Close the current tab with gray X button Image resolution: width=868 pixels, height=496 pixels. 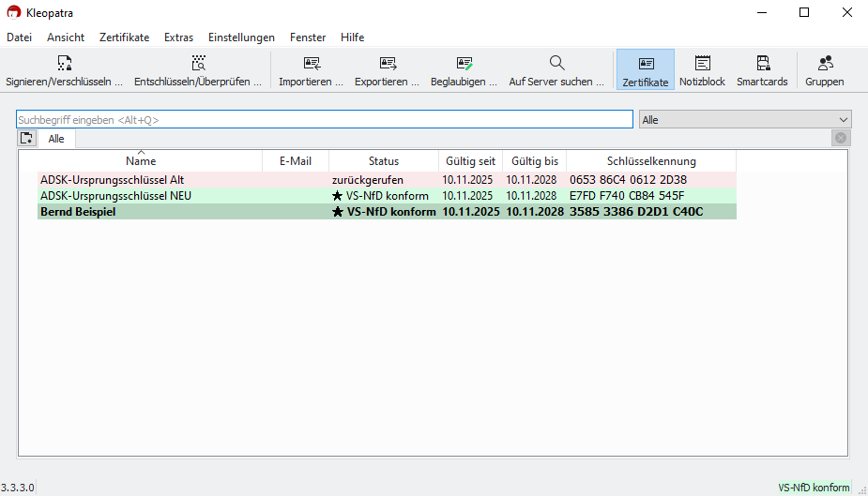[x=841, y=138]
